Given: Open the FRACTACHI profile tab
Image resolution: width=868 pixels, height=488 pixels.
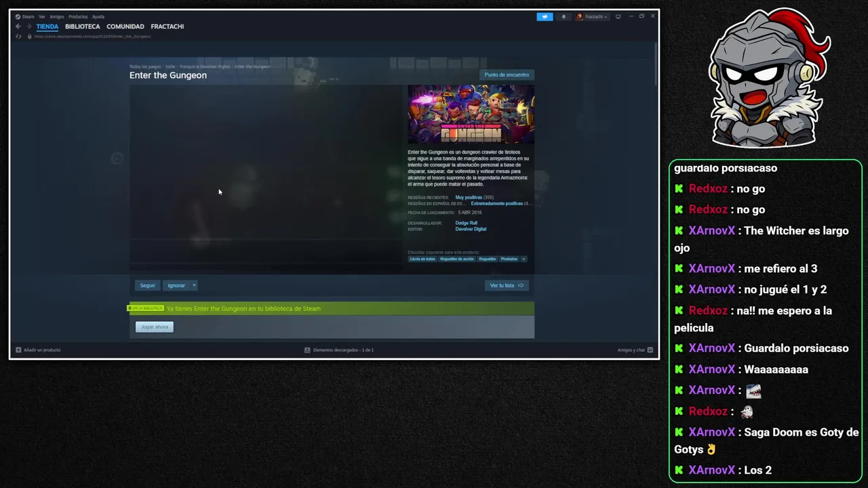Looking at the screenshot, I should 167,26.
